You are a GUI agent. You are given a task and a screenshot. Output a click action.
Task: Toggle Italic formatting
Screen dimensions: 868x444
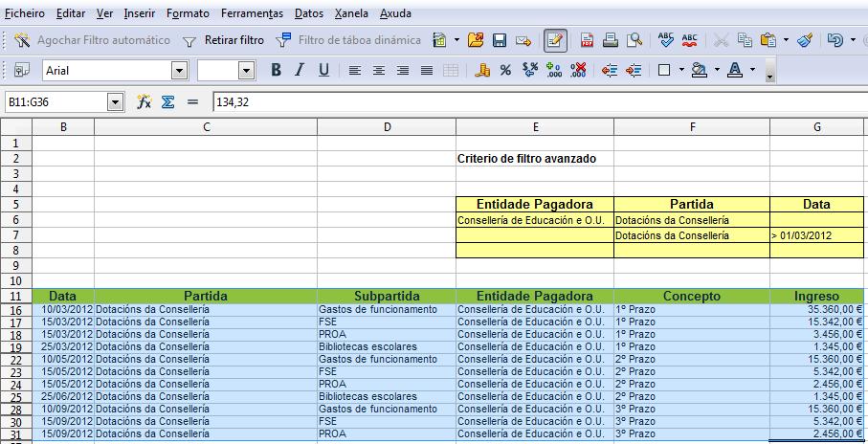pos(300,70)
